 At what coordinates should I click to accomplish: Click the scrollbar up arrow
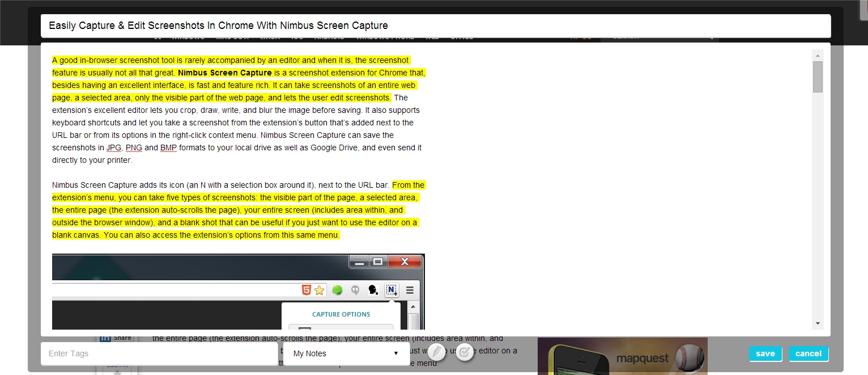[x=818, y=55]
